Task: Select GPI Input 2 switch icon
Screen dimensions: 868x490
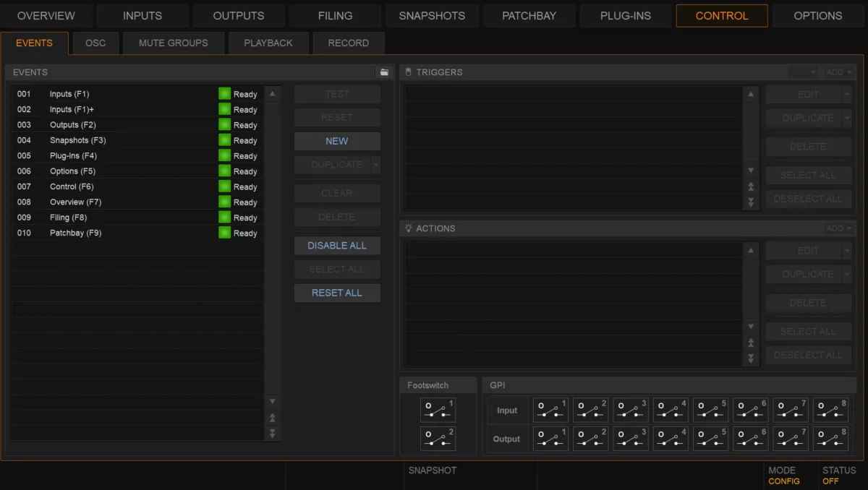Action: coord(590,410)
